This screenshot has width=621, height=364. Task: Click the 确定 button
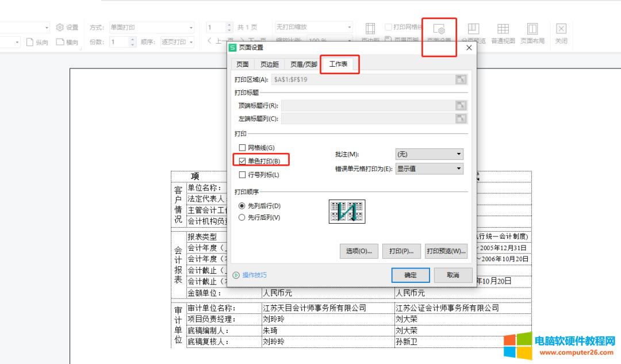pyautogui.click(x=410, y=275)
